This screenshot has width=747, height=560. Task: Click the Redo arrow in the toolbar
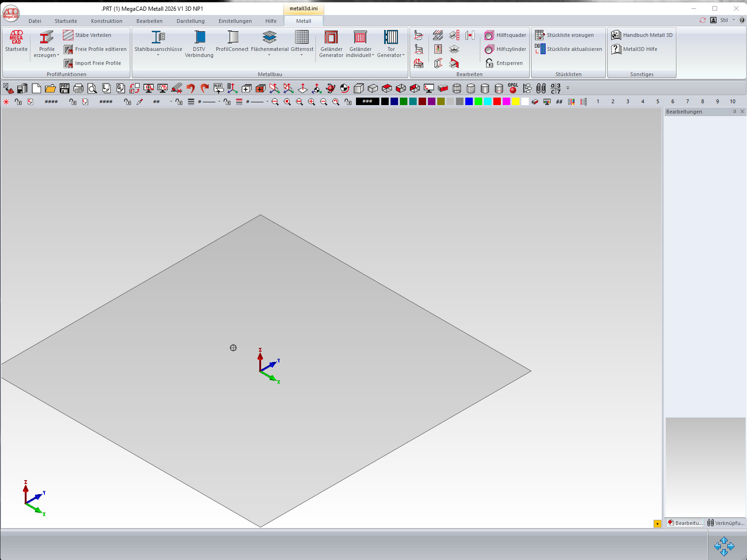[205, 88]
